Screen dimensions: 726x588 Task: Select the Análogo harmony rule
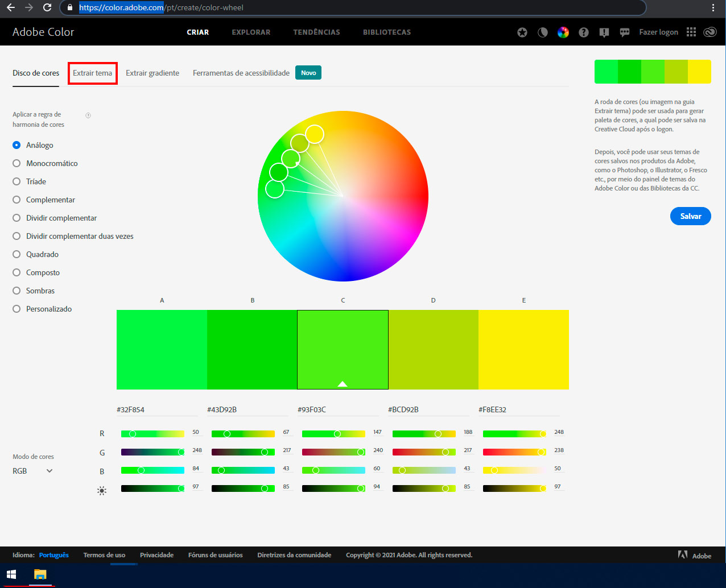click(33, 145)
